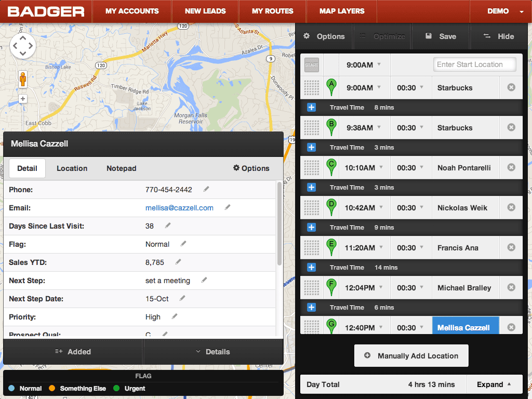Viewport: 532px width, 399px height.
Task: Click the START marker icon
Action: click(312, 65)
